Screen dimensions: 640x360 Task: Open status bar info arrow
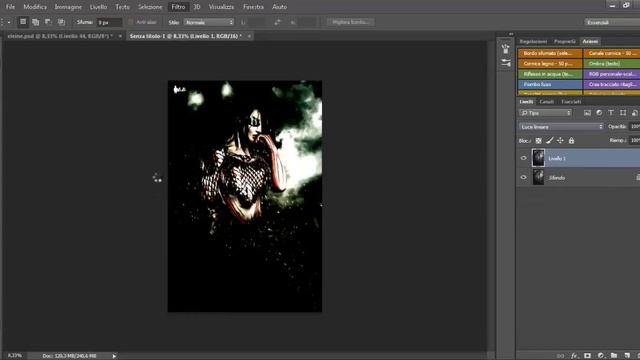[114, 356]
